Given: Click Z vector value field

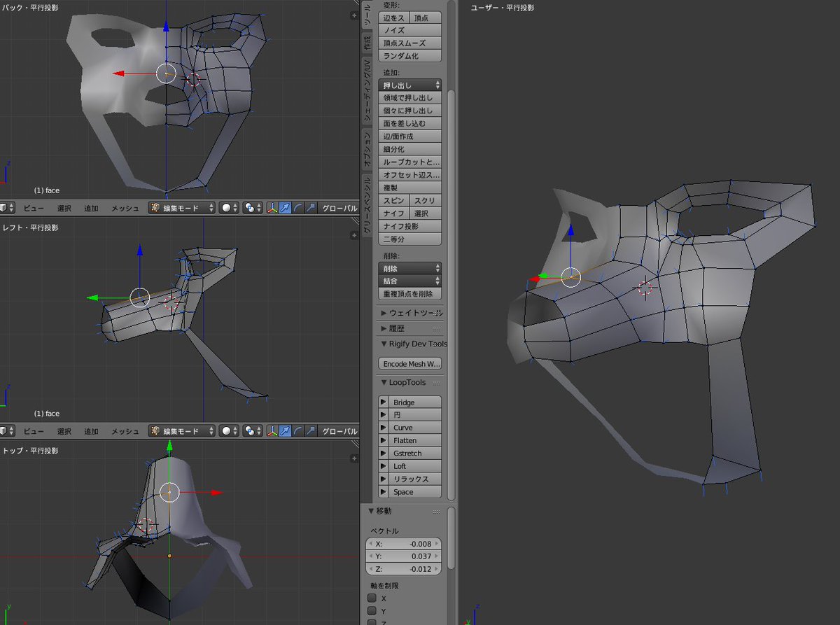Looking at the screenshot, I should pos(403,569).
